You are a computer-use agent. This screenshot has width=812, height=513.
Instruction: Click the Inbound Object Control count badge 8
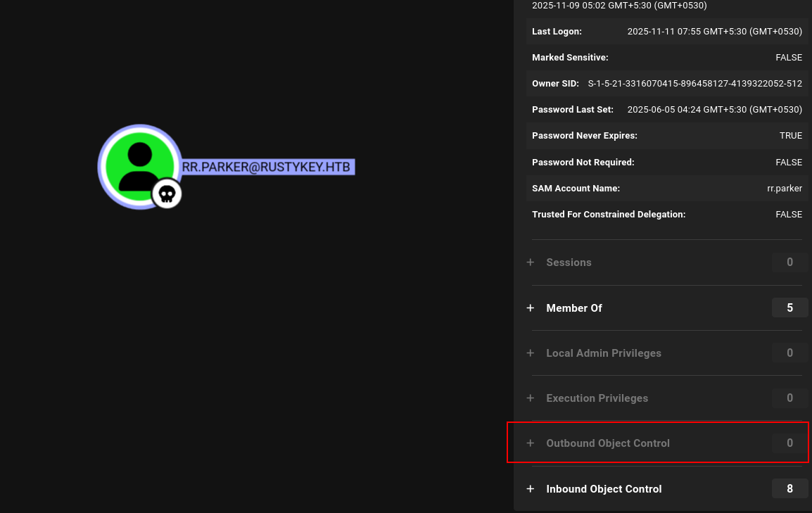coord(789,488)
